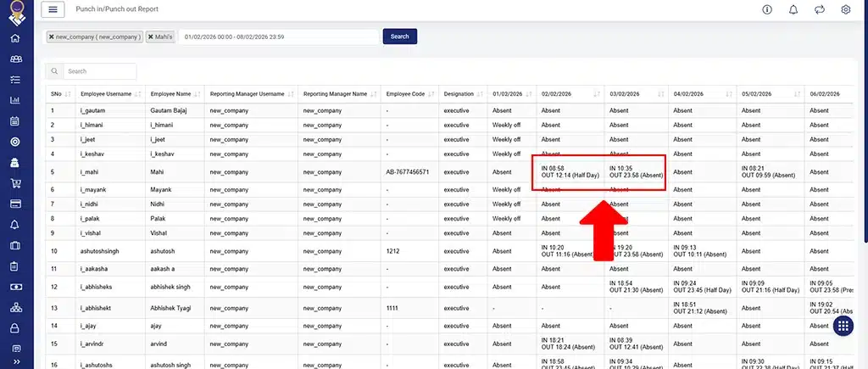868x369 pixels.
Task: Sort table by Designation column header
Action: pos(462,93)
